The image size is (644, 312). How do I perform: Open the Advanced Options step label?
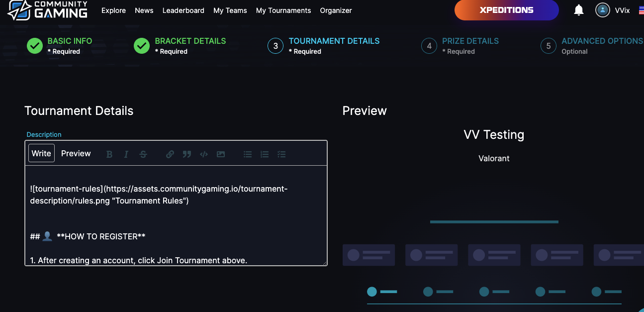[x=602, y=41]
